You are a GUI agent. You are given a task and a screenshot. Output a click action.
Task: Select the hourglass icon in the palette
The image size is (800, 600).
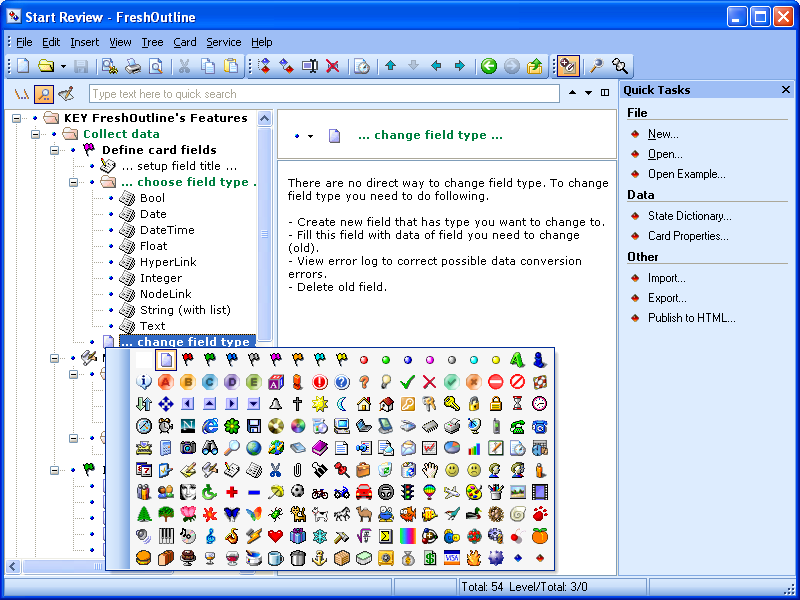pyautogui.click(x=517, y=404)
